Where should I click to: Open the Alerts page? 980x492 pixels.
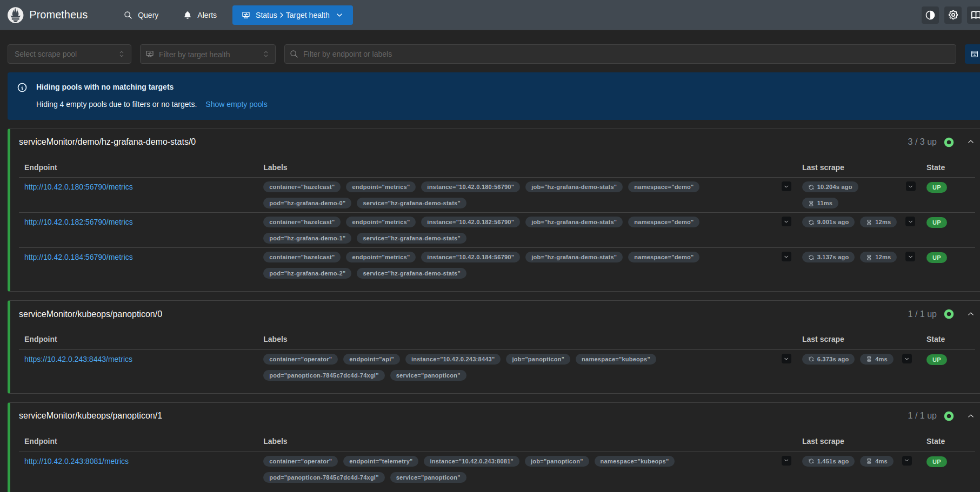tap(200, 15)
